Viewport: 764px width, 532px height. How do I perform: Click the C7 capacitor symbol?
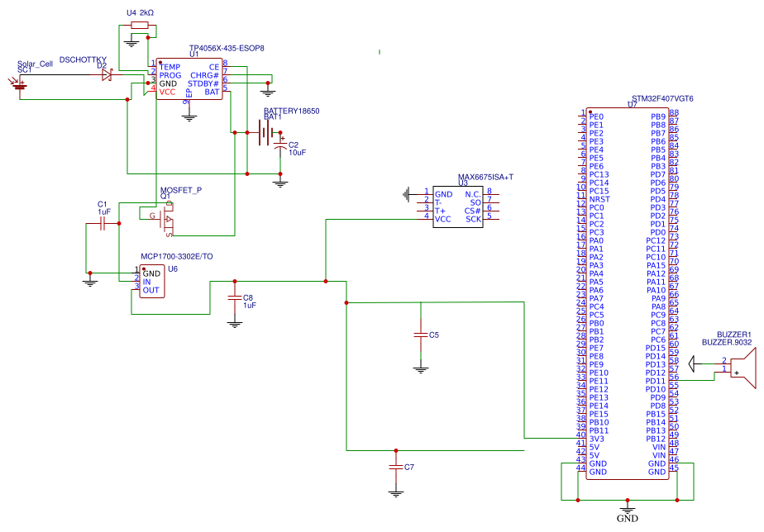click(x=396, y=468)
